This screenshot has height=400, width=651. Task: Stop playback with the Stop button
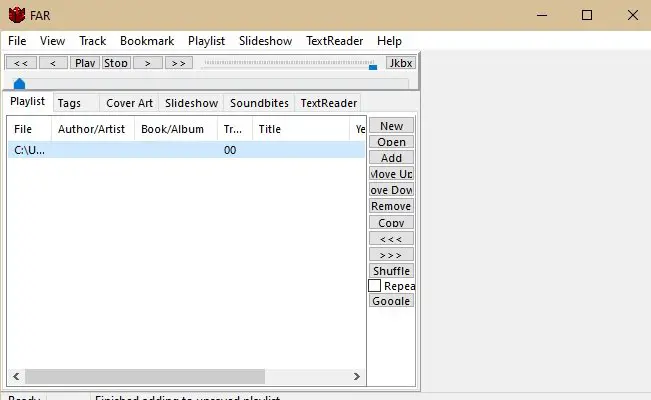[116, 63]
